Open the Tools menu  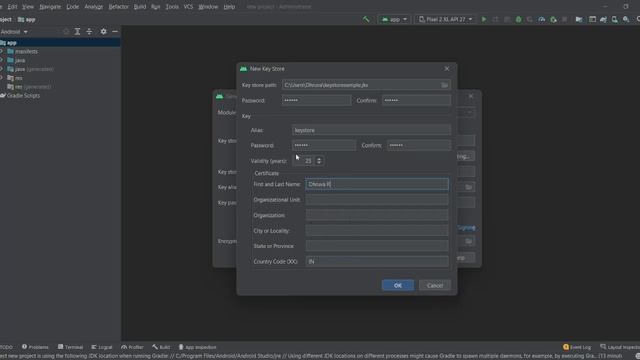tap(172, 7)
